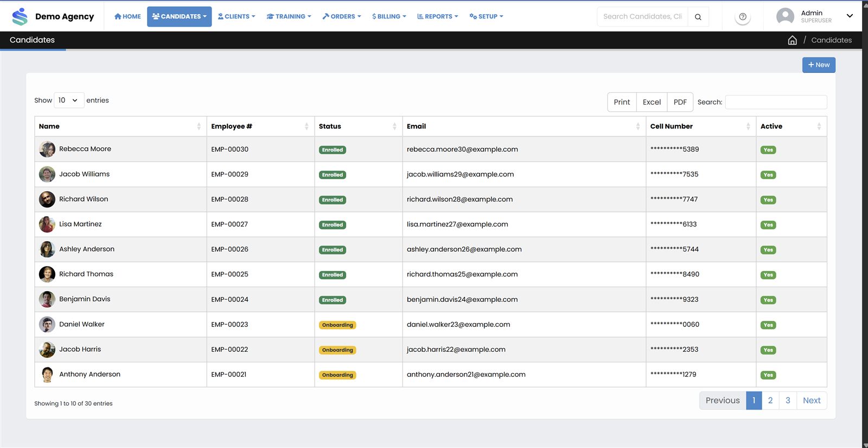Image resolution: width=868 pixels, height=448 pixels.
Task: Open Jacob Williams candidate name
Action: tap(84, 174)
